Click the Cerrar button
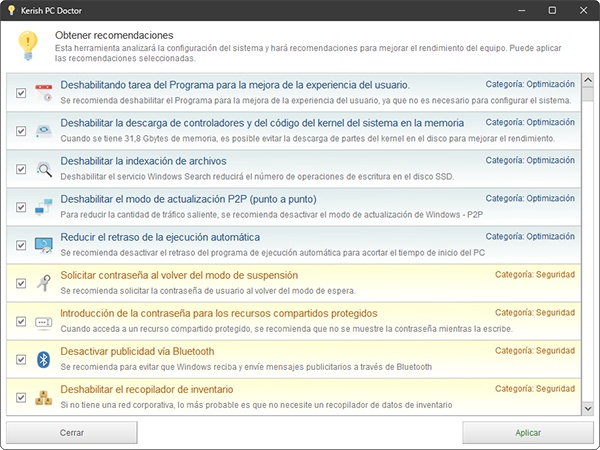600x450 pixels. coord(72,433)
